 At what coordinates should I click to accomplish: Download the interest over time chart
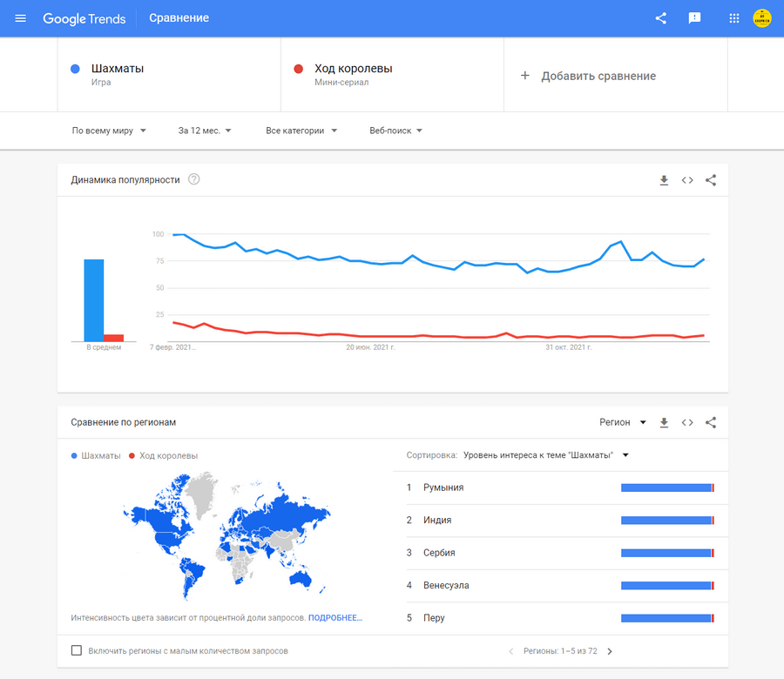(664, 180)
